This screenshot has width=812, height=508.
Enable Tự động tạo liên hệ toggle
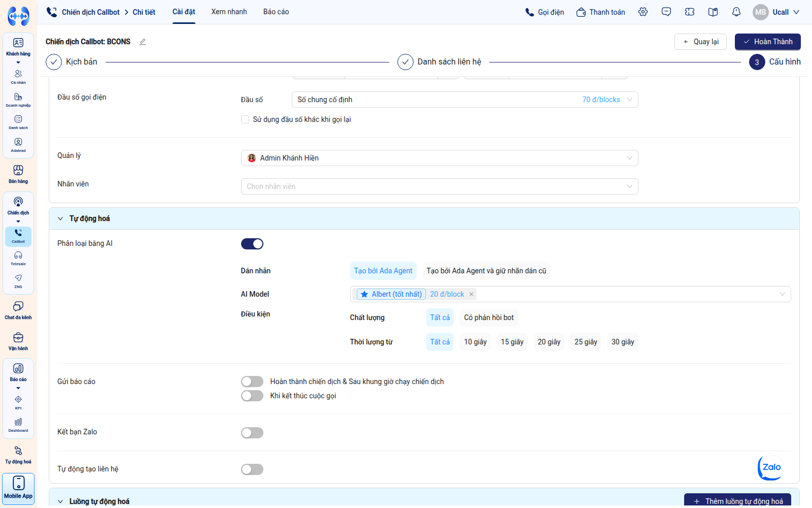tap(252, 469)
